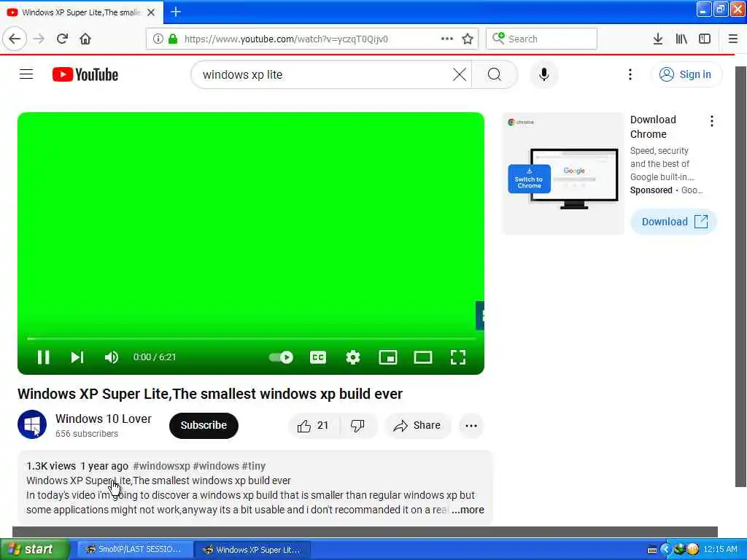Click the #windows hashtag
Image resolution: width=747 pixels, height=560 pixels.
tap(216, 466)
